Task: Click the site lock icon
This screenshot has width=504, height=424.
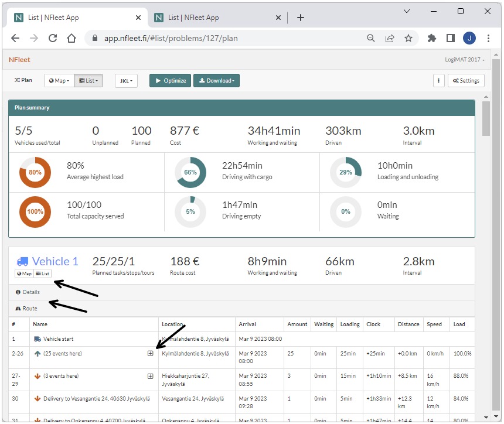Action: 94,38
